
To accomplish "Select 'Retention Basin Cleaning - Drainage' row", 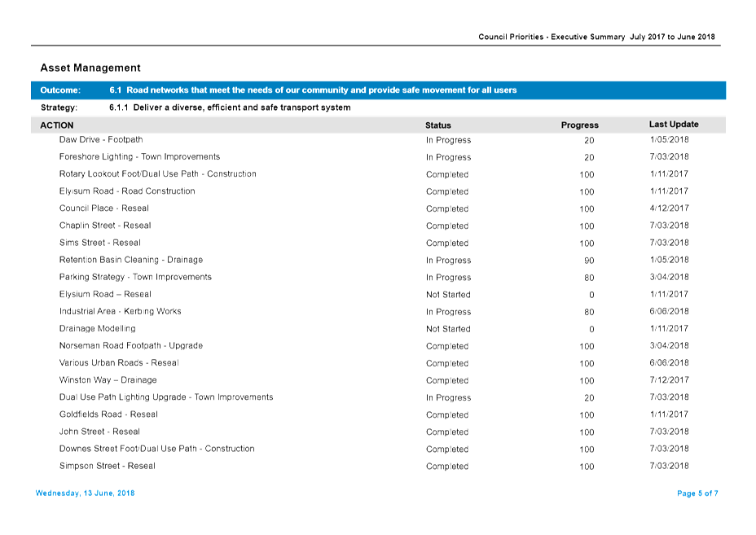I will (x=379, y=260).
